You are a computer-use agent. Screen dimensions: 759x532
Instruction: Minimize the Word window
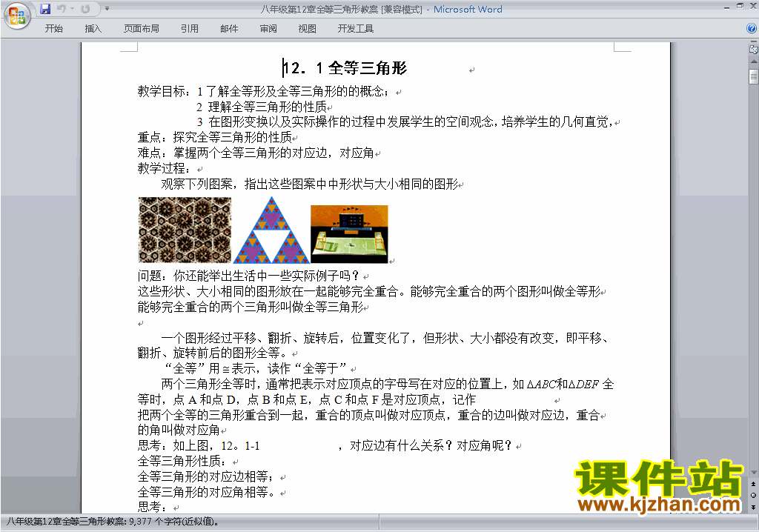pyautogui.click(x=726, y=7)
